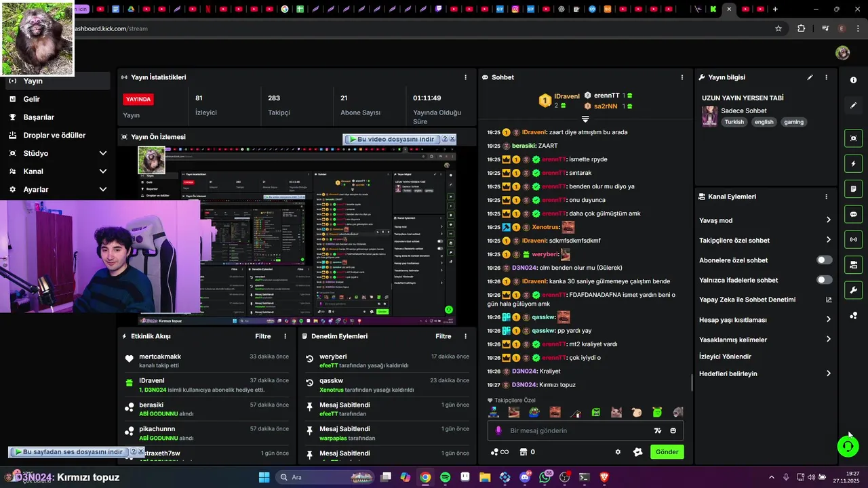Screen dimensions: 868x488
Task: Open Kanal Eylemleri three-dot menu
Action: [826, 197]
